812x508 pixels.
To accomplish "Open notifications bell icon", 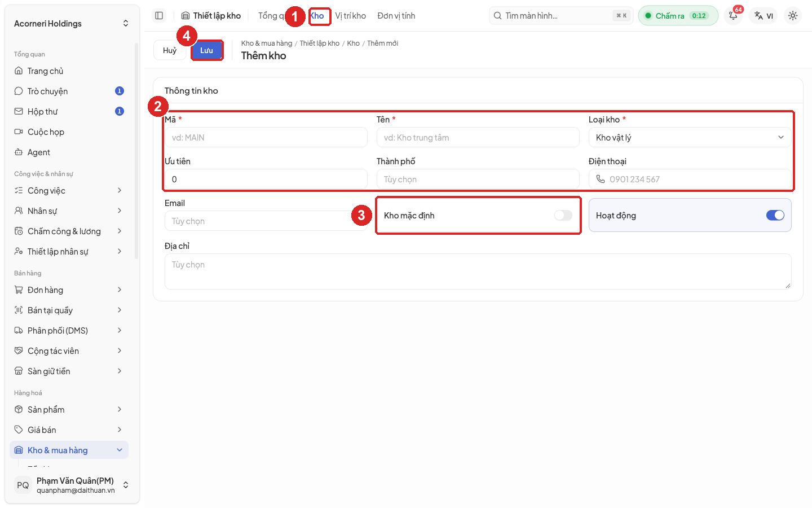I will point(733,16).
